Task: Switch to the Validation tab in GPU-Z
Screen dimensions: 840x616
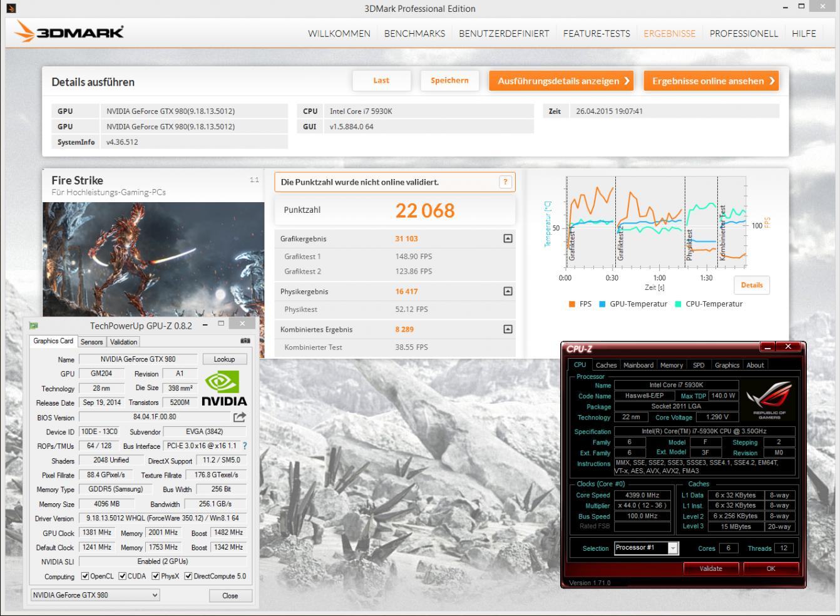Action: click(123, 342)
